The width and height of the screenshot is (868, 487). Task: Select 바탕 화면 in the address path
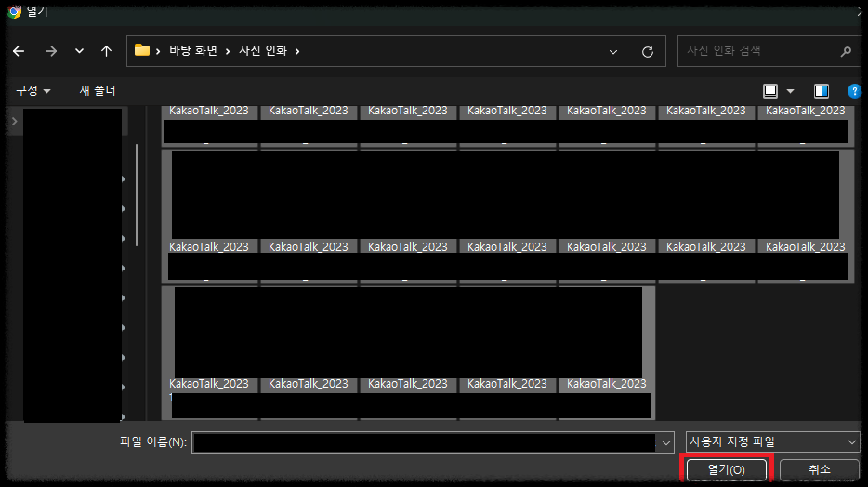(193, 51)
